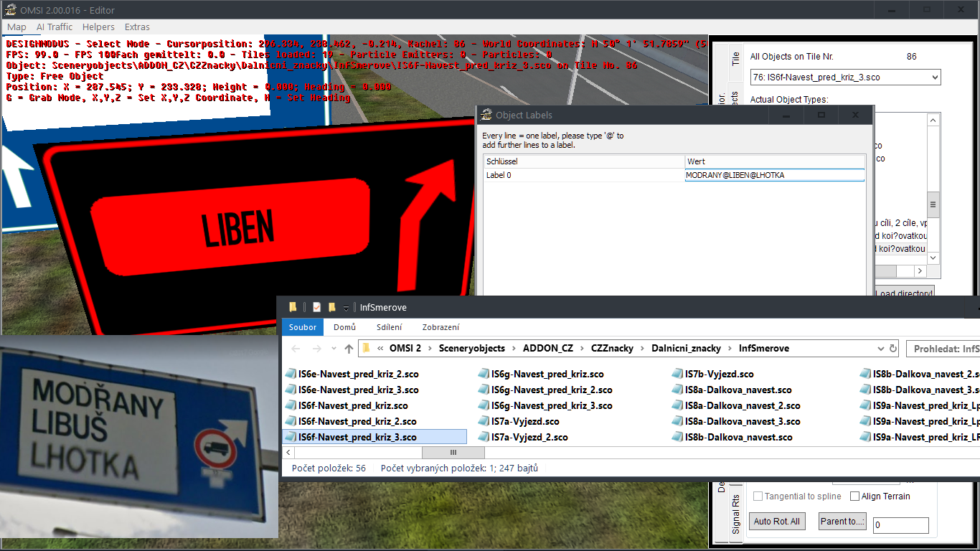The image size is (980, 551).
Task: Click the Label 0 value field
Action: coord(774,175)
